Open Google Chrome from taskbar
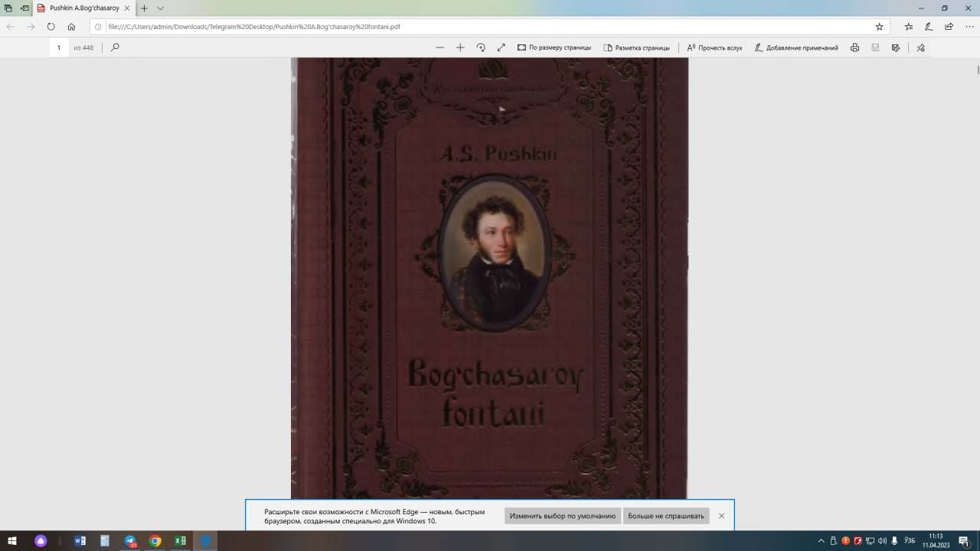980x551 pixels. [x=155, y=541]
